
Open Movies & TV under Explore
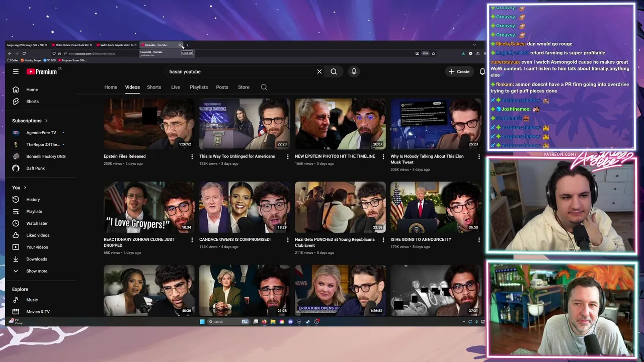[38, 312]
